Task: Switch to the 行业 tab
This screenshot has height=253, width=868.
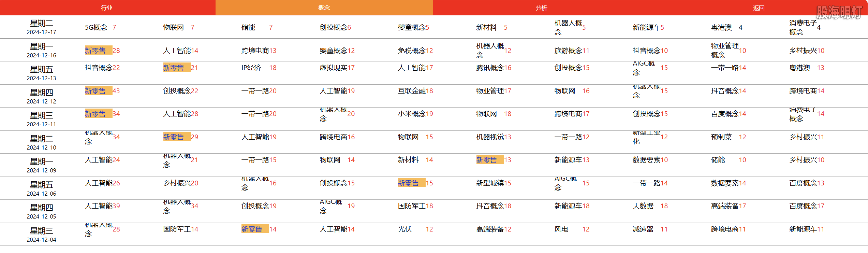Action: pos(107,8)
